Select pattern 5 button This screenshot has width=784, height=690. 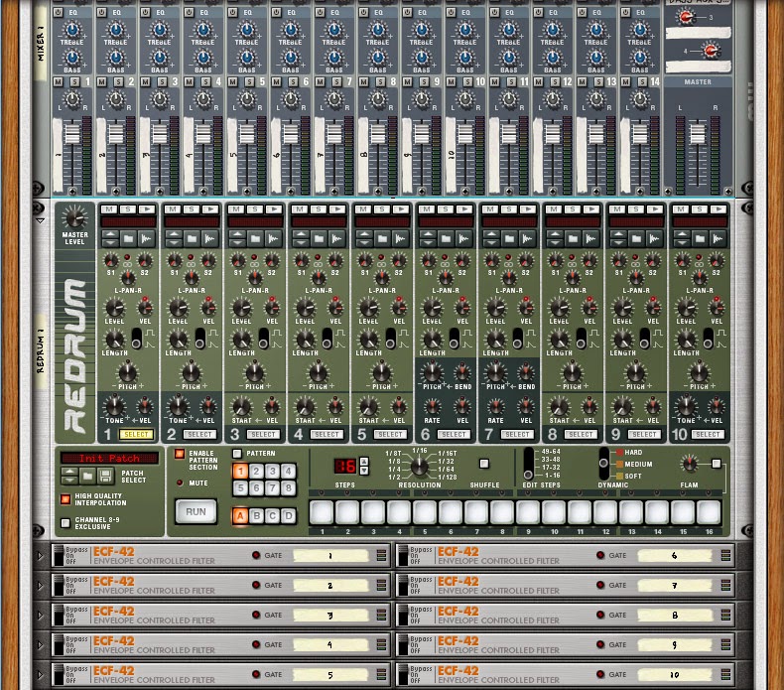[240, 487]
